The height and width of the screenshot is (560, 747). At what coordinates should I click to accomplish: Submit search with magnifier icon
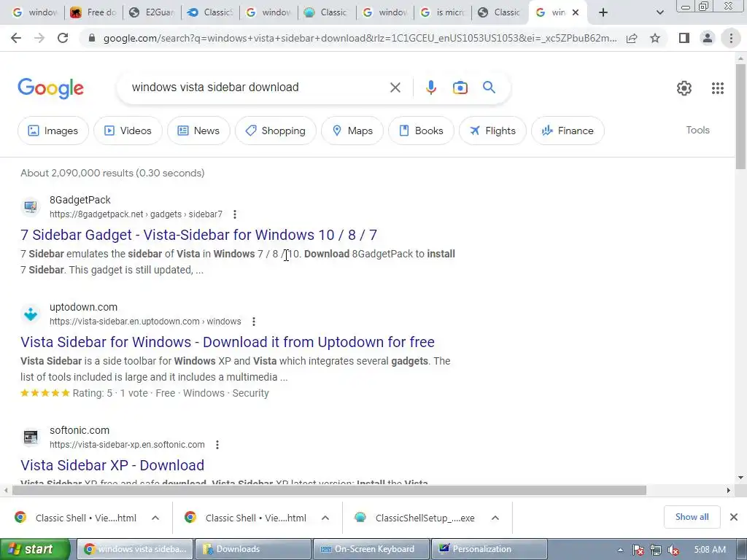(489, 87)
